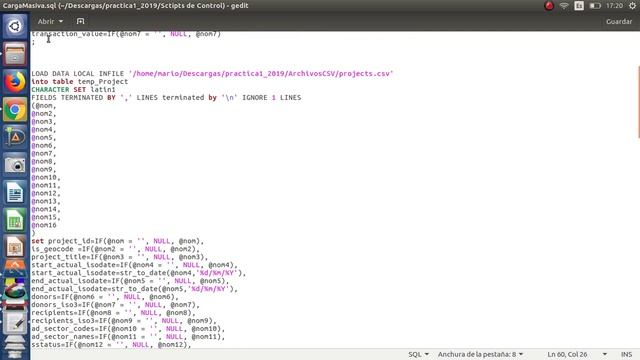Open LibreOffice Impress from dock
Viewport: 640px width, 360px height.
tap(15, 247)
